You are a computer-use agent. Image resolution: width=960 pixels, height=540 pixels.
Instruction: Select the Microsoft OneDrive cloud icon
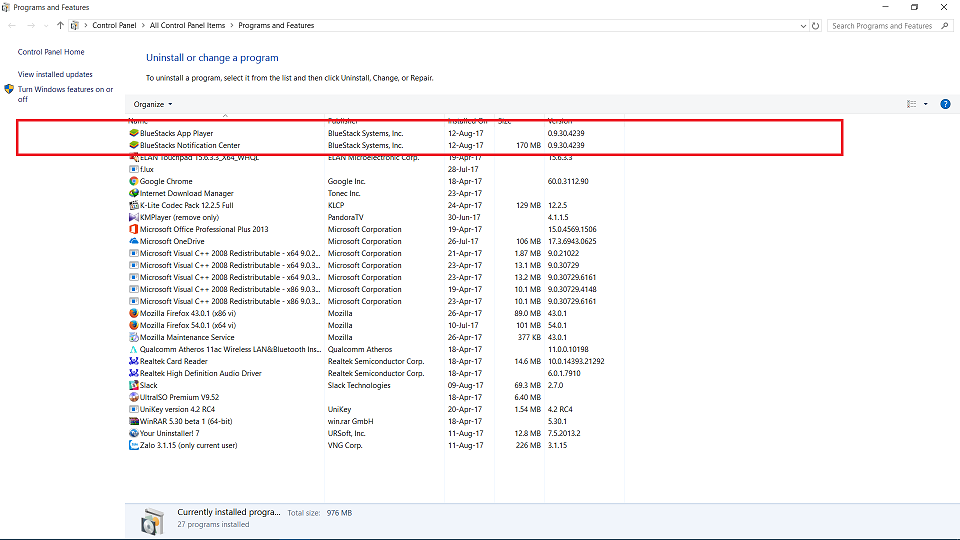(x=134, y=241)
